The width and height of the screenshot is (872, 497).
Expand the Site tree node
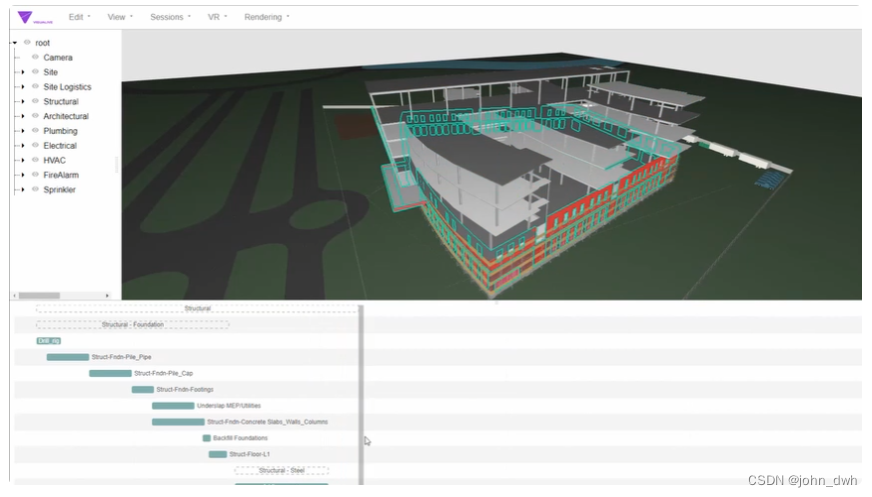pos(23,72)
